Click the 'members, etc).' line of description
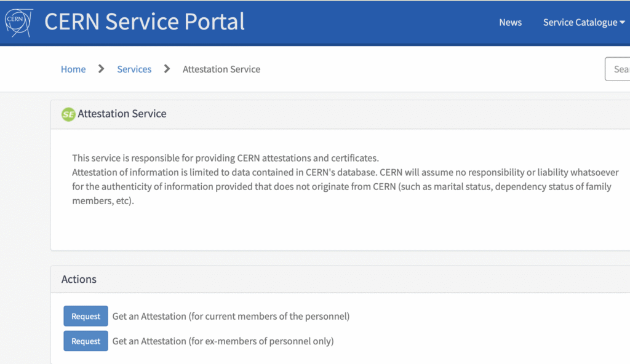 click(x=103, y=202)
